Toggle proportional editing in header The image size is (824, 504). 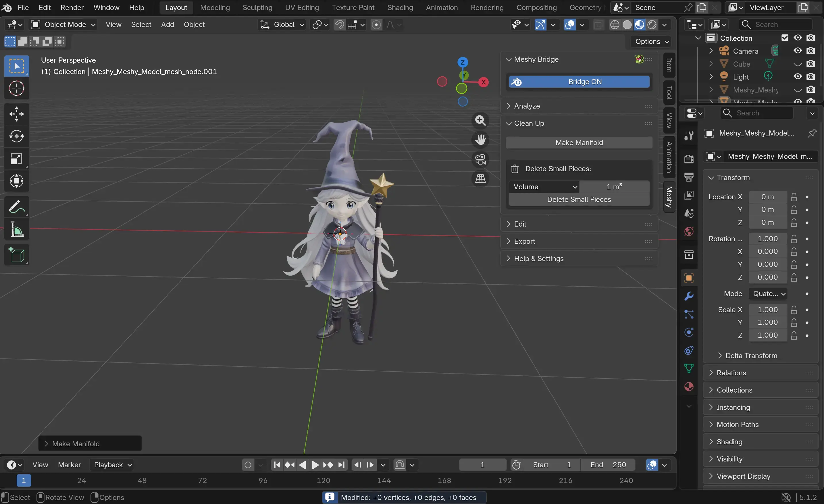(x=376, y=25)
